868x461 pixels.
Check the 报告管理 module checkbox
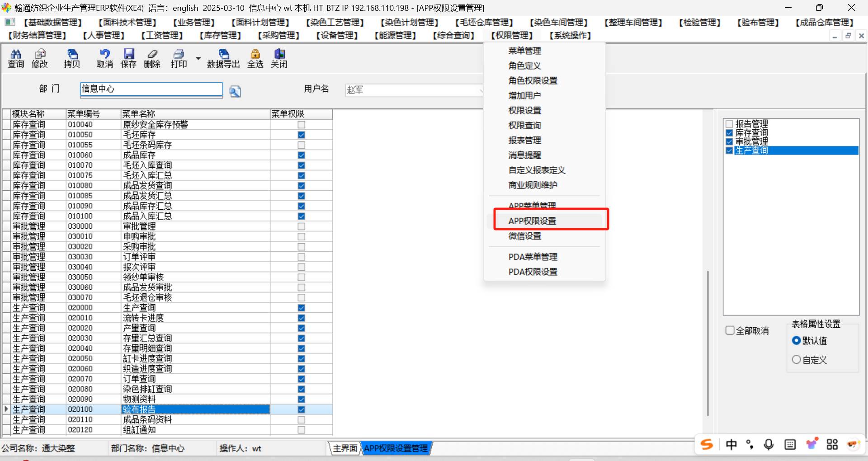729,124
